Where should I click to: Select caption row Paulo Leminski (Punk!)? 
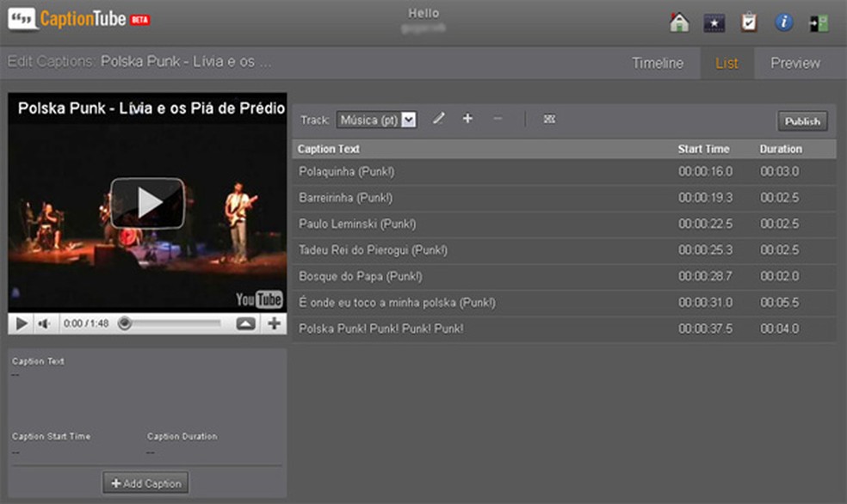coord(564,224)
